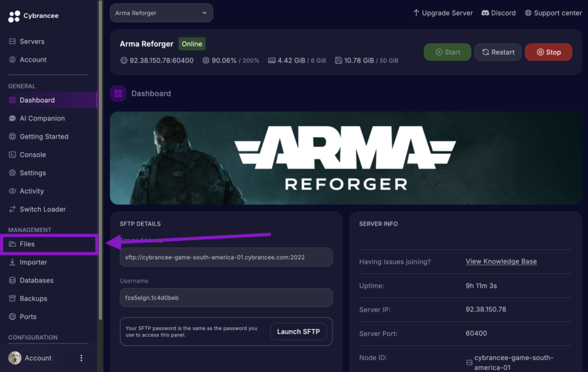
Task: Click the Uptime value 9h 11m 3s
Action: click(481, 286)
